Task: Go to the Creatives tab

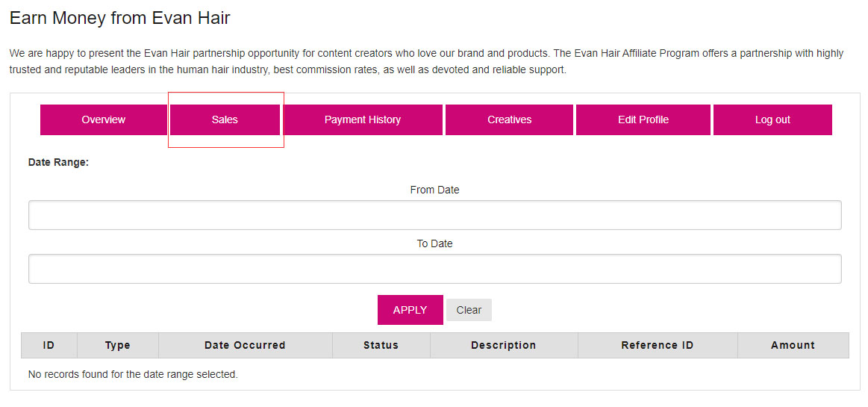Action: [509, 119]
